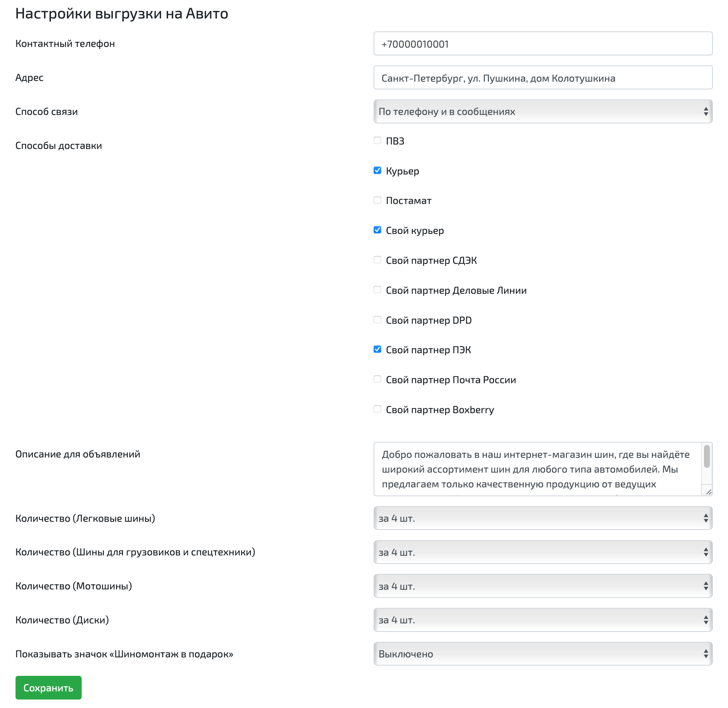The height and width of the screenshot is (708, 728).
Task: Check Свой партнер Boxberry option
Action: point(377,409)
